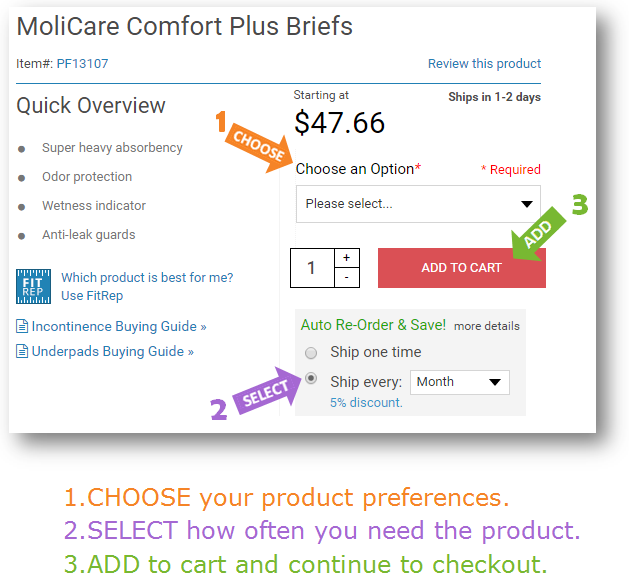Open more details about Auto Re-Order

[x=487, y=326]
